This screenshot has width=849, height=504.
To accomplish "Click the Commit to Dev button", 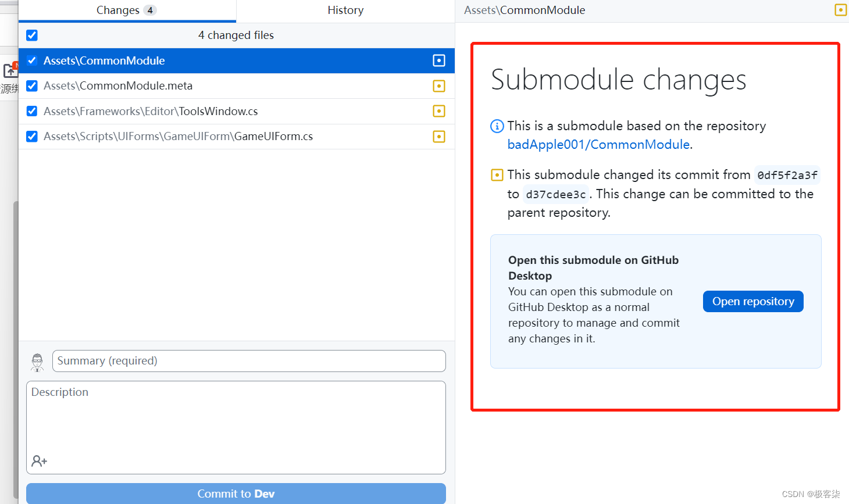I will (x=236, y=493).
